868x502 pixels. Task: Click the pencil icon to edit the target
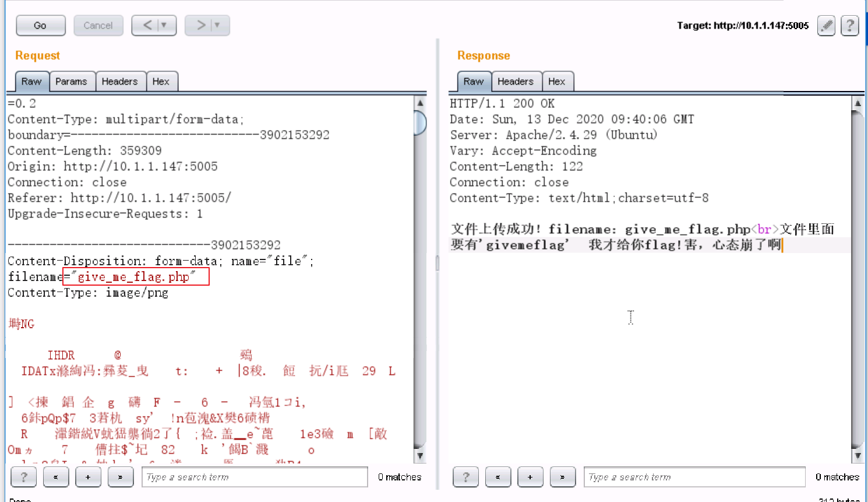(826, 26)
